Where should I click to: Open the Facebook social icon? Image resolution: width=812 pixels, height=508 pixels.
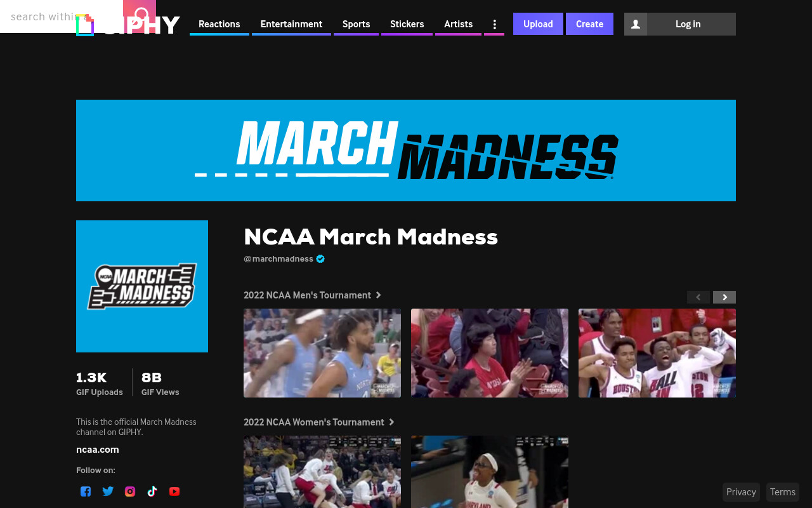click(86, 491)
